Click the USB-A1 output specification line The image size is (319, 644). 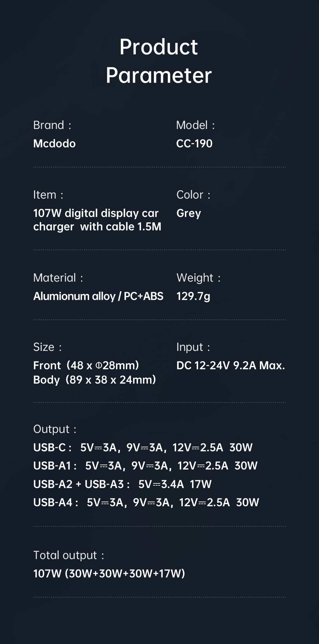click(x=145, y=466)
